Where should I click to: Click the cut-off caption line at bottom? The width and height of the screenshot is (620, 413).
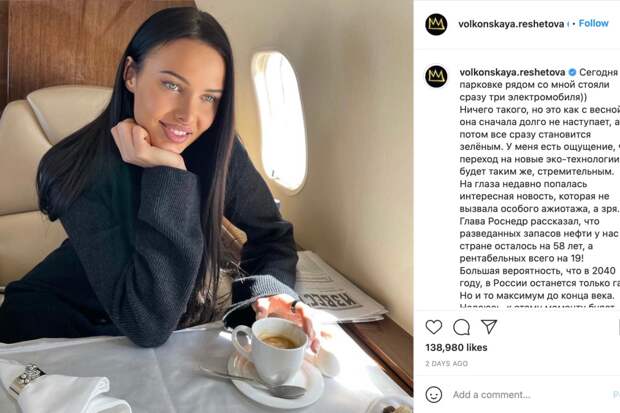click(537, 306)
